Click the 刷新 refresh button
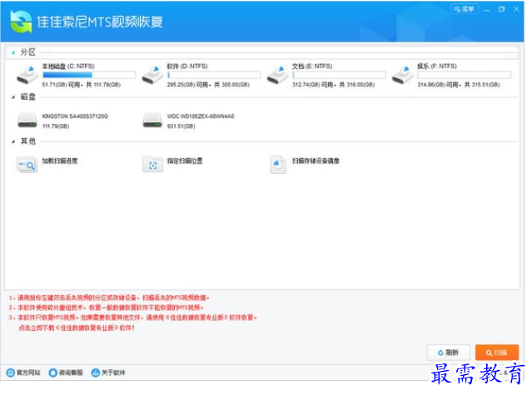The image size is (532, 400). [x=448, y=353]
